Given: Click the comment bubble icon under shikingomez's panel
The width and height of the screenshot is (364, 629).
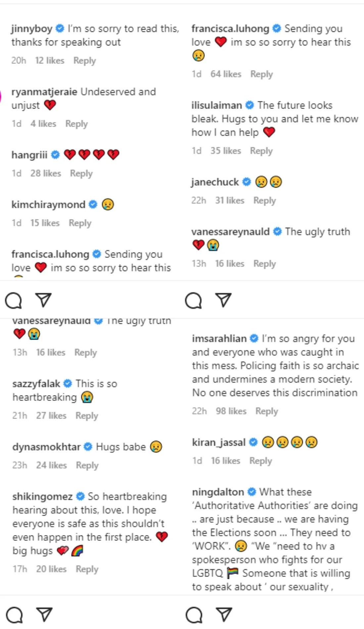Looking at the screenshot, I should pyautogui.click(x=15, y=615).
